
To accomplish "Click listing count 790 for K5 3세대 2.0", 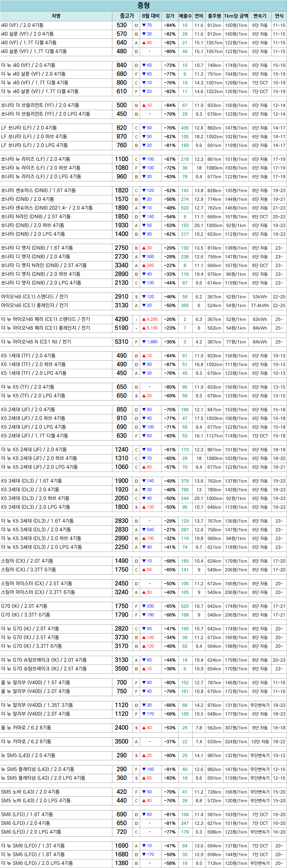I will tap(185, 490).
